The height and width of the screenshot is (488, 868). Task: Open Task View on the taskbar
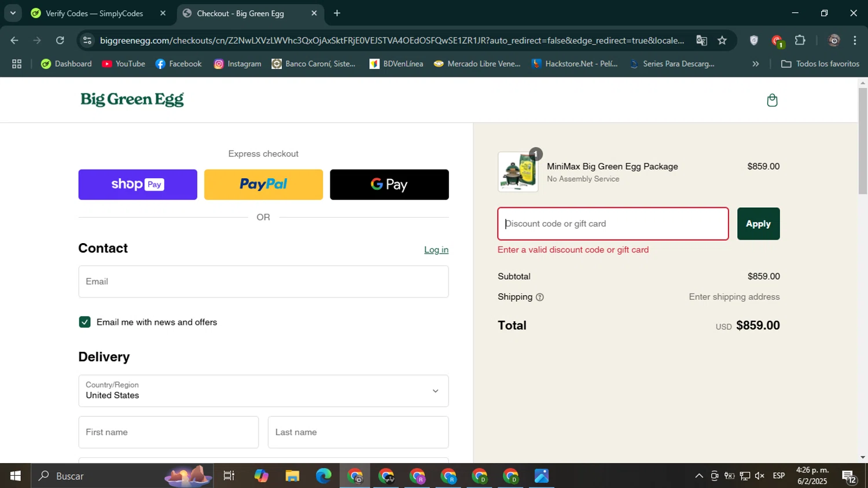pyautogui.click(x=229, y=476)
